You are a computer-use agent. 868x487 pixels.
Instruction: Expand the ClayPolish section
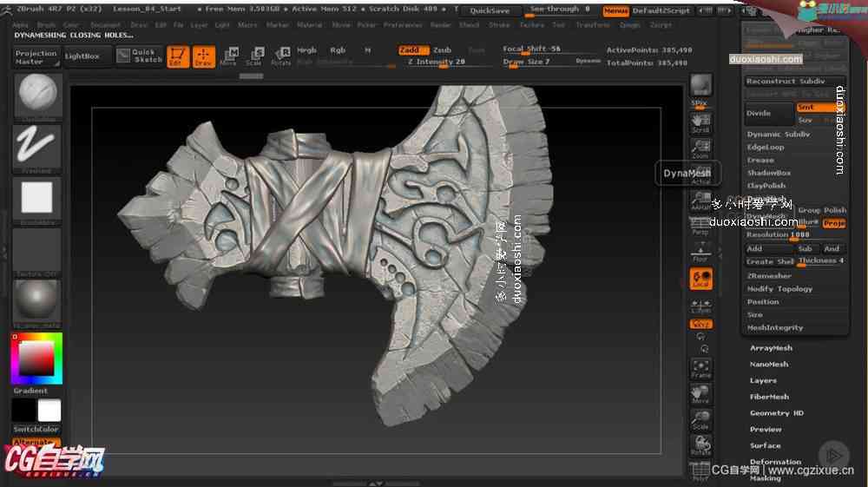tap(766, 186)
